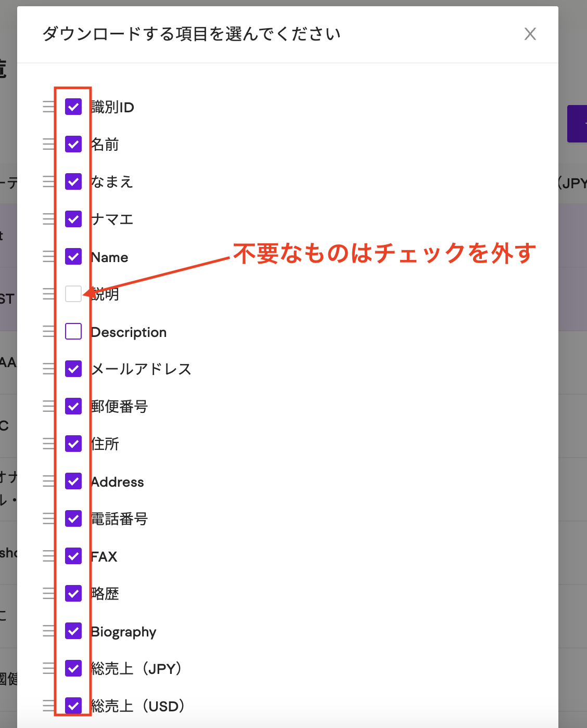Uncheck the 郵便番号 checkbox

(73, 406)
